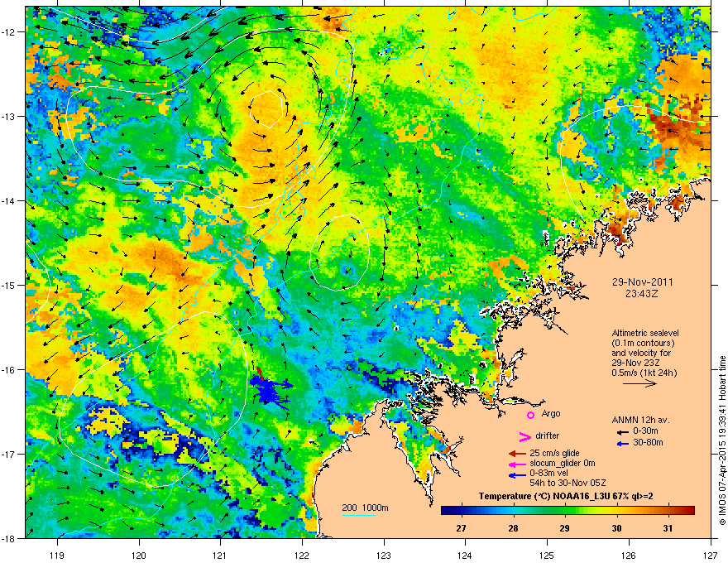Viewport: 728px width, 563px height.
Task: Click the '0-30m' legend label
Action: click(645, 431)
